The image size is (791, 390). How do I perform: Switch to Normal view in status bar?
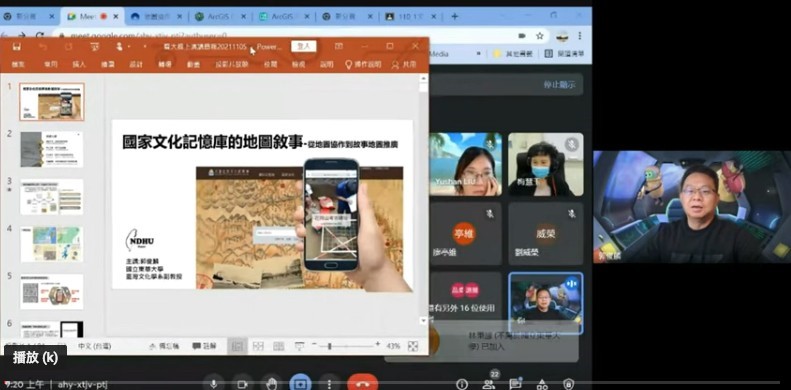pyautogui.click(x=237, y=346)
